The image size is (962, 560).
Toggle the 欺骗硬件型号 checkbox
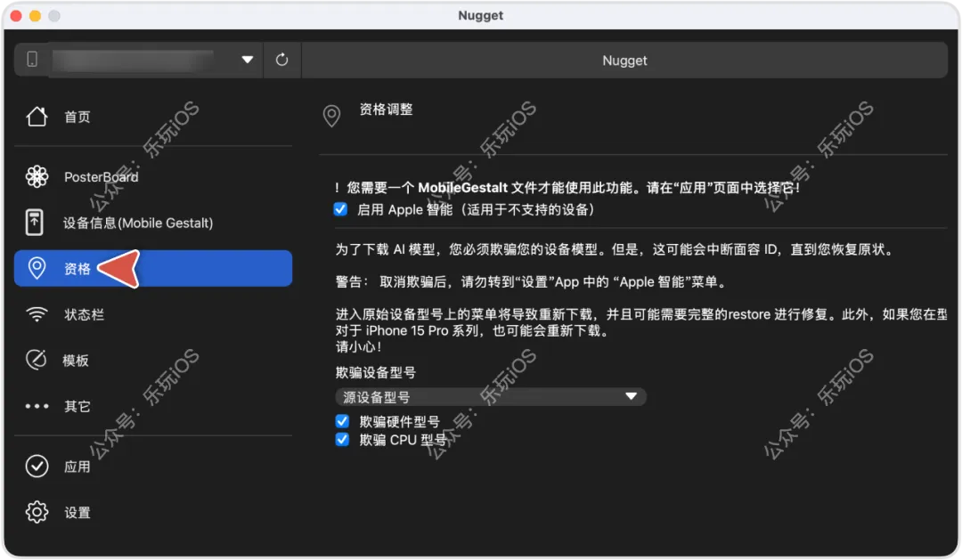[342, 421]
